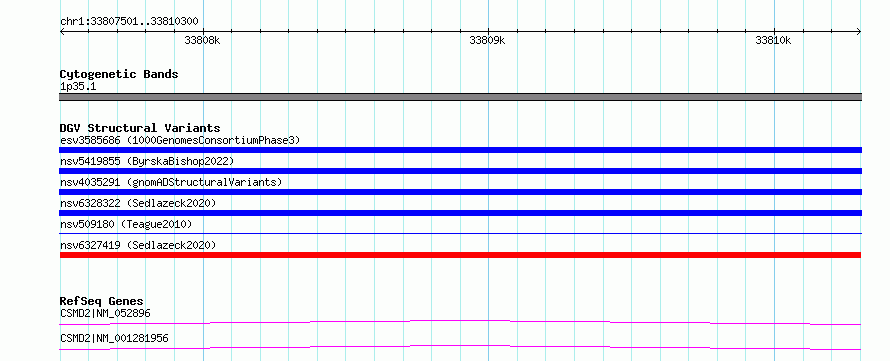Select the RefSeq Genes track title
This screenshot has height=361, width=890.
(x=102, y=301)
